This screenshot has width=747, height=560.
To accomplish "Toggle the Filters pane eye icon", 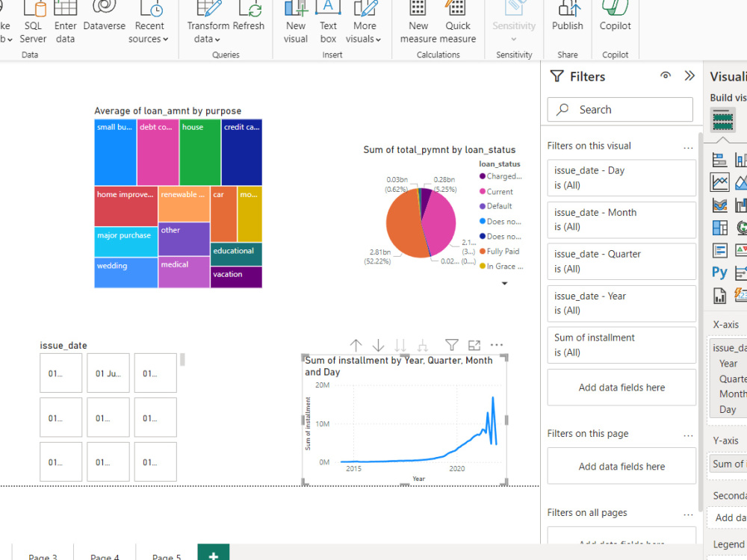I will click(x=666, y=75).
